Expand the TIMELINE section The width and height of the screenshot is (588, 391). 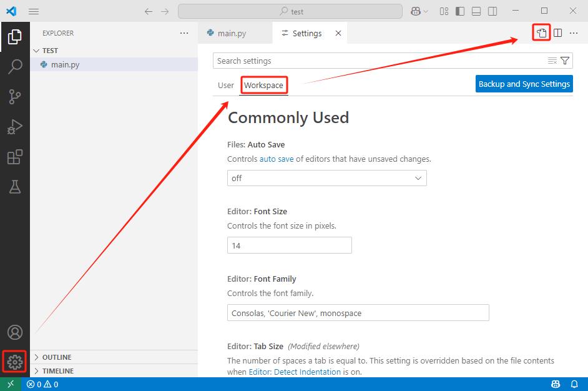tap(114, 371)
